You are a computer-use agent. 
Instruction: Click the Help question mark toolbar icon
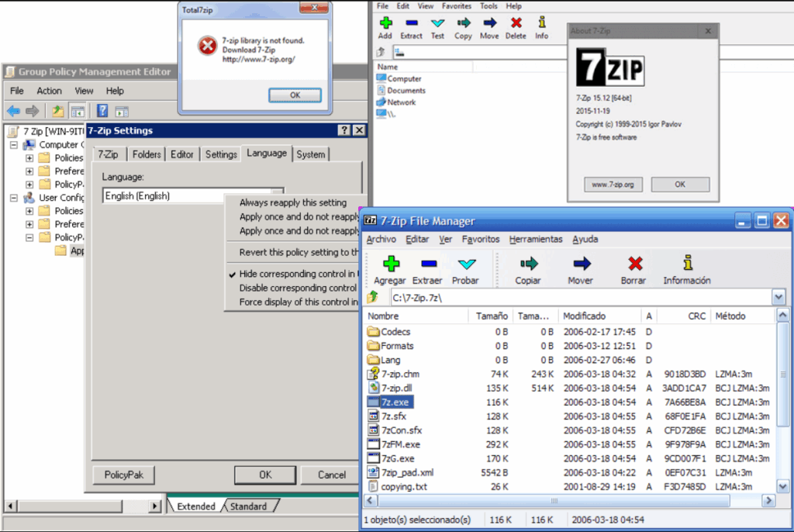coord(102,110)
